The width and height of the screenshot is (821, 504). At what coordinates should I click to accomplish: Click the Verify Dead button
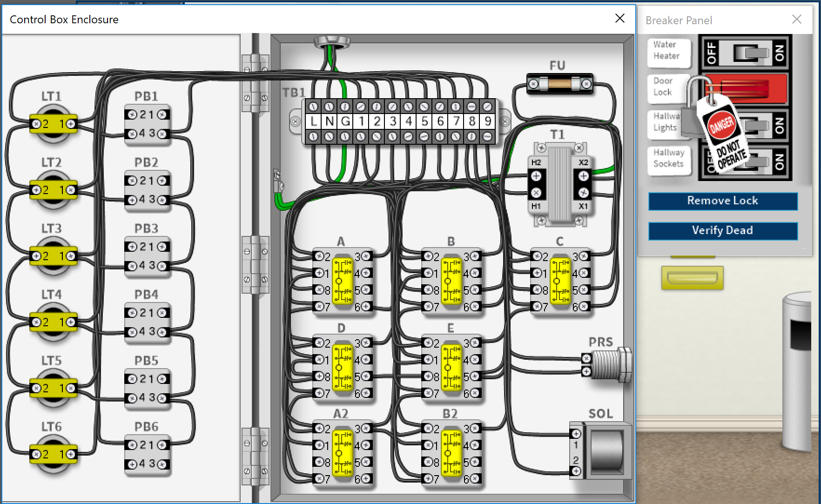tap(722, 230)
